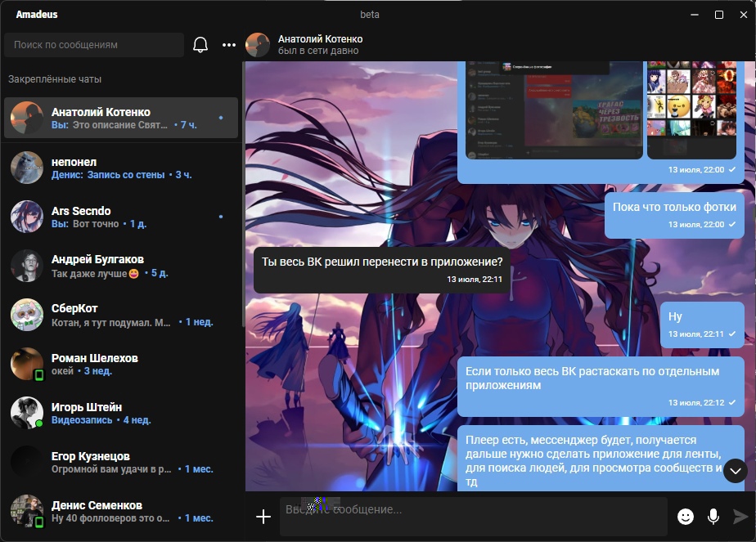Image resolution: width=756 pixels, height=542 pixels.
Task: Open chat with Денис Семенков
Action: pyautogui.click(x=121, y=511)
